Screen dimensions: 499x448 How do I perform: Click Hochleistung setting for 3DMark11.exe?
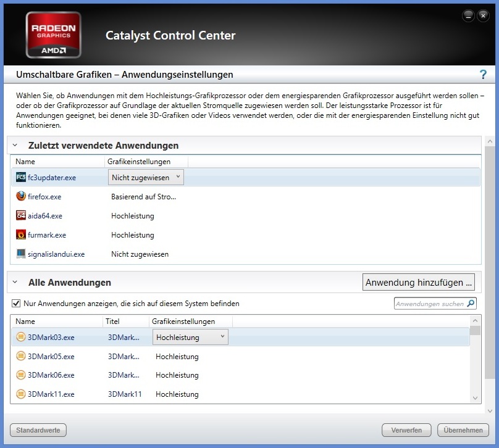(x=177, y=394)
